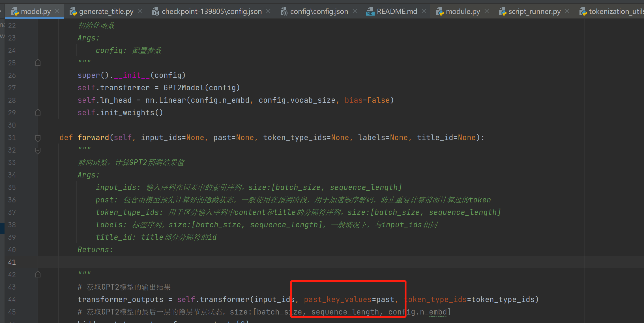Collapse the docstring fold arrow at line 32
The image size is (644, 323).
click(x=38, y=150)
